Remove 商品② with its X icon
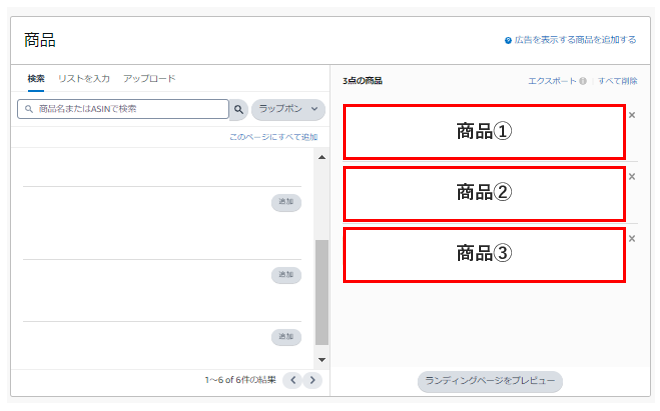The height and width of the screenshot is (411, 660). click(x=632, y=176)
